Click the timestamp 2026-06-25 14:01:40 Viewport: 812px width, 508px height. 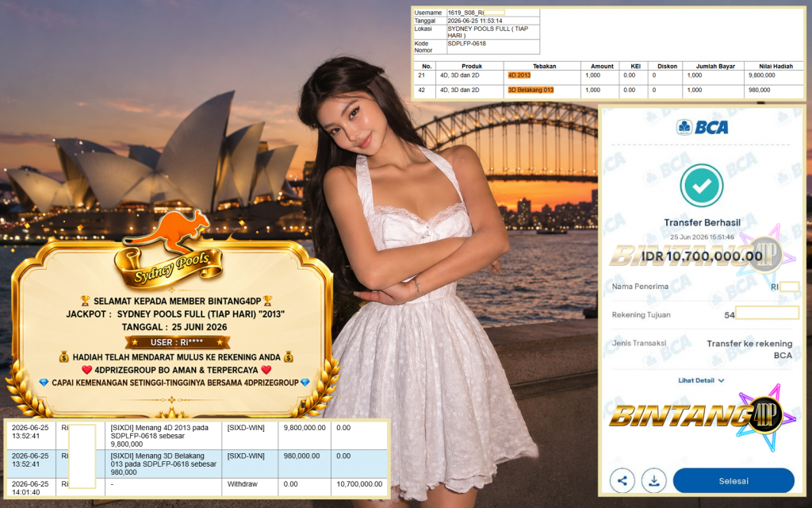click(x=30, y=488)
